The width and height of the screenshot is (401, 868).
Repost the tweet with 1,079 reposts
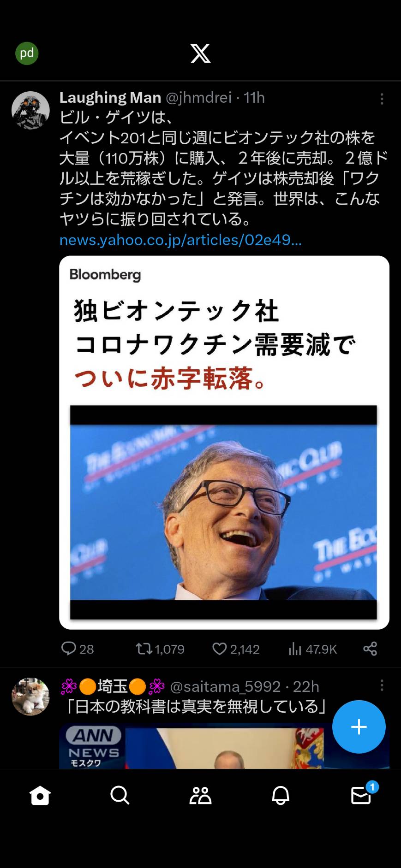click(160, 649)
